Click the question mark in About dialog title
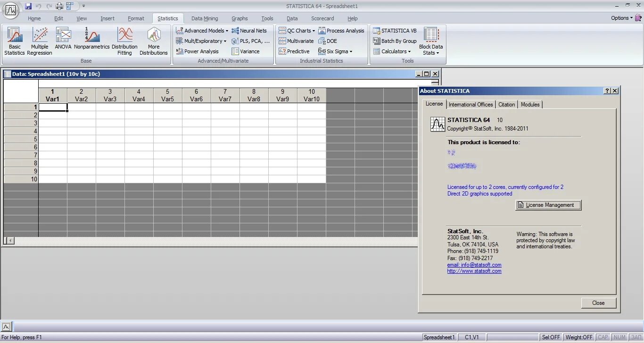This screenshot has height=343, width=644. (607, 91)
